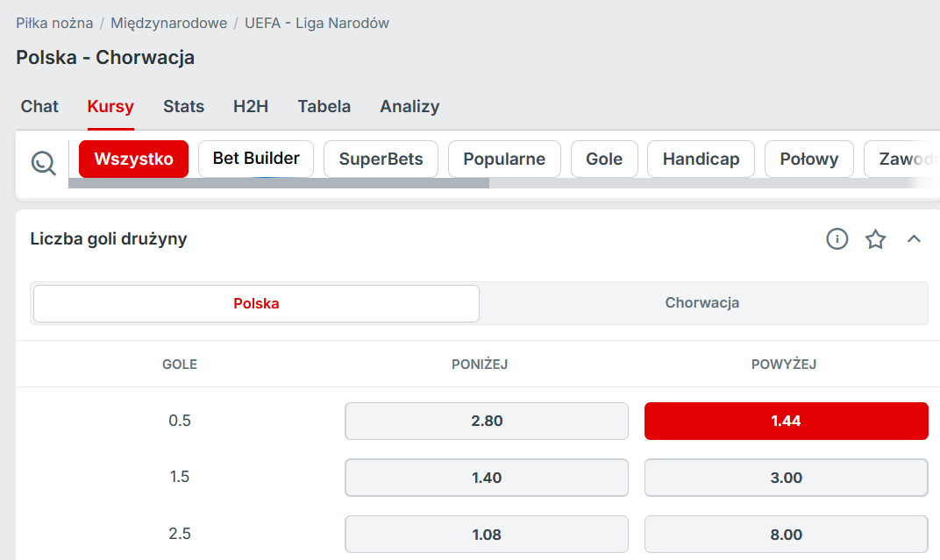The height and width of the screenshot is (560, 940).
Task: Pick over 2.5 goals at 8.00
Action: [786, 535]
